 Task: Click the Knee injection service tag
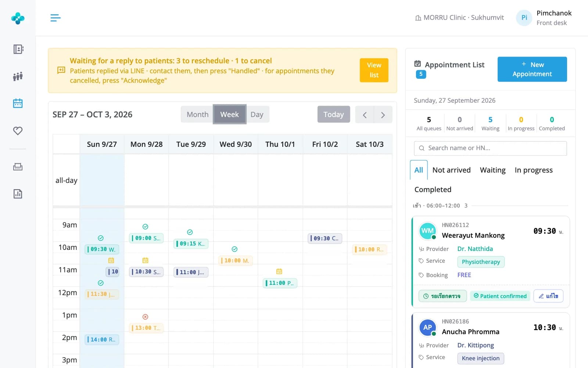(x=480, y=358)
